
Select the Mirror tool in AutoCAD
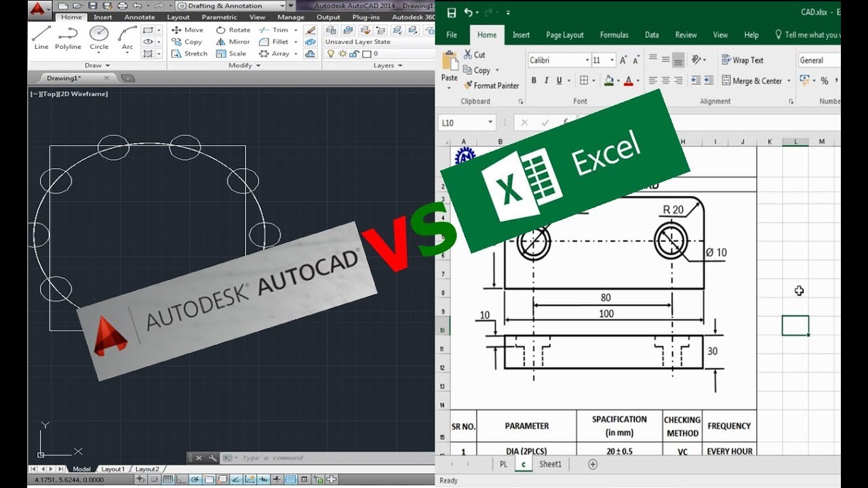pos(233,42)
